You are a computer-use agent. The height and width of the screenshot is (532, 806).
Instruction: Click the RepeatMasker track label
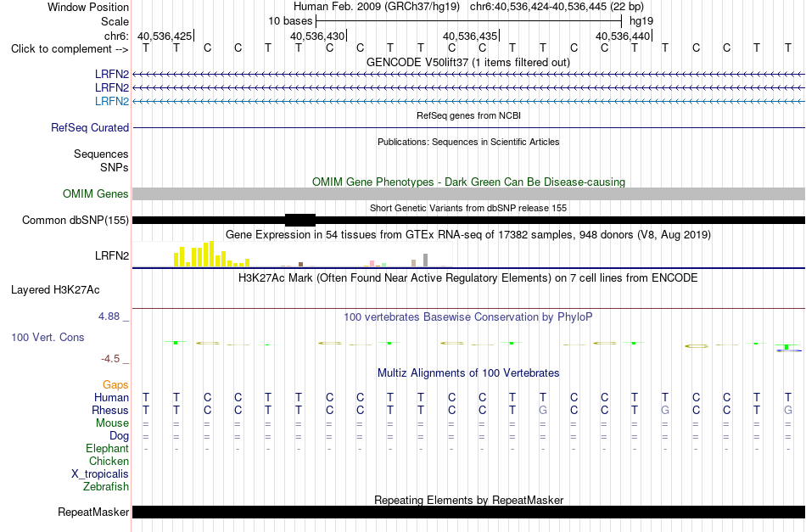(x=93, y=512)
